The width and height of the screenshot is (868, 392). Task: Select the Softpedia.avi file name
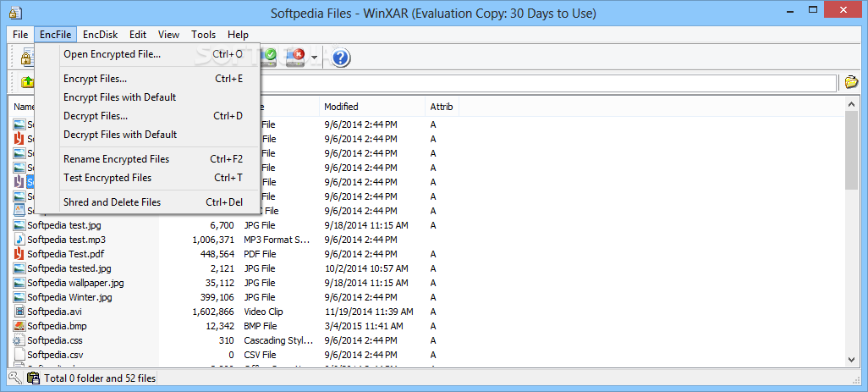[55, 312]
